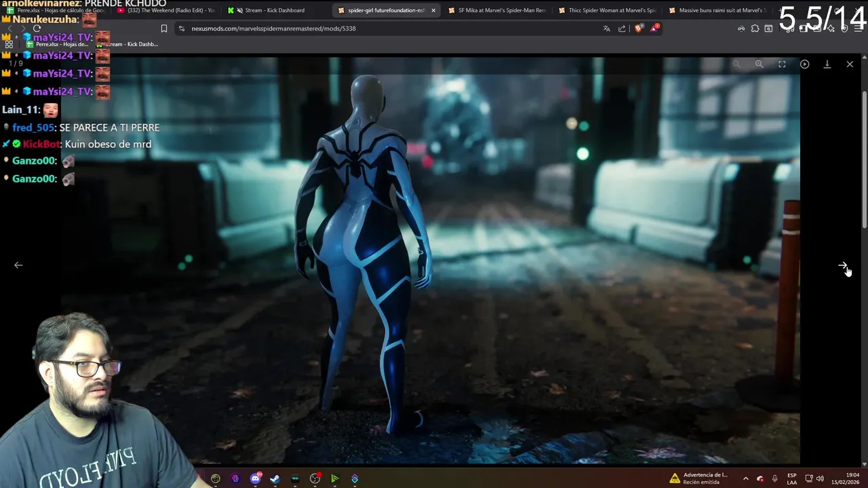Click the microphone tray icon
Screen dimensions: 868x488
click(775, 479)
